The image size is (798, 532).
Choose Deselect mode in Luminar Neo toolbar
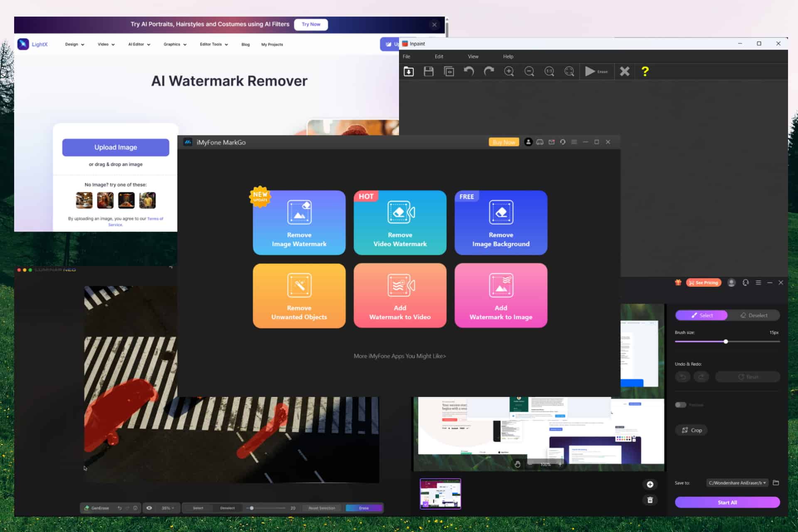tap(227, 508)
